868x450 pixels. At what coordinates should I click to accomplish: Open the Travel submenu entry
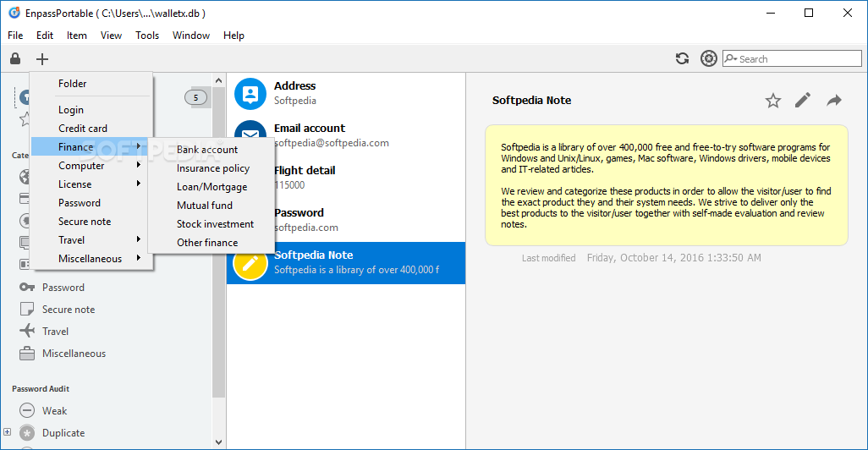tap(90, 239)
